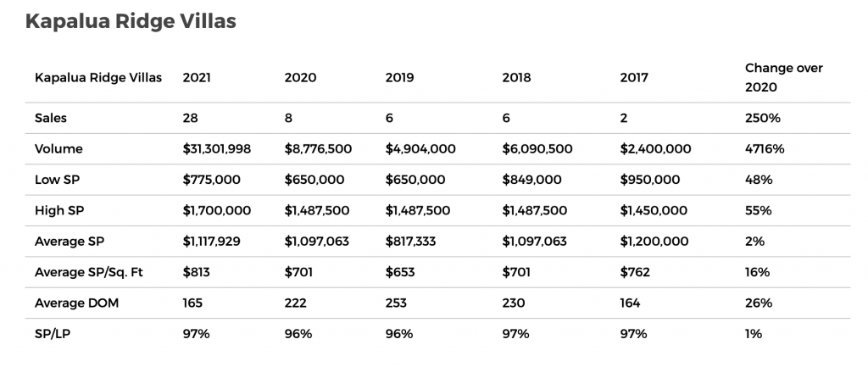Click the 2019 average SP $817,333

point(413,242)
